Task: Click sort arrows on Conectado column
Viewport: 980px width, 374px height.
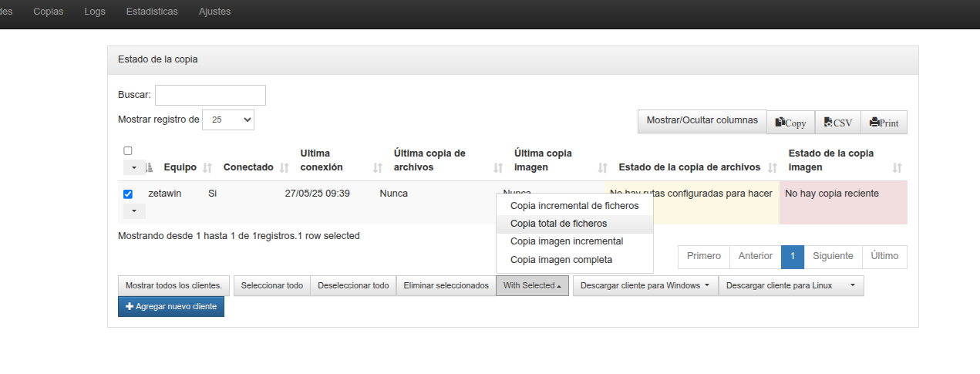Action: (284, 167)
